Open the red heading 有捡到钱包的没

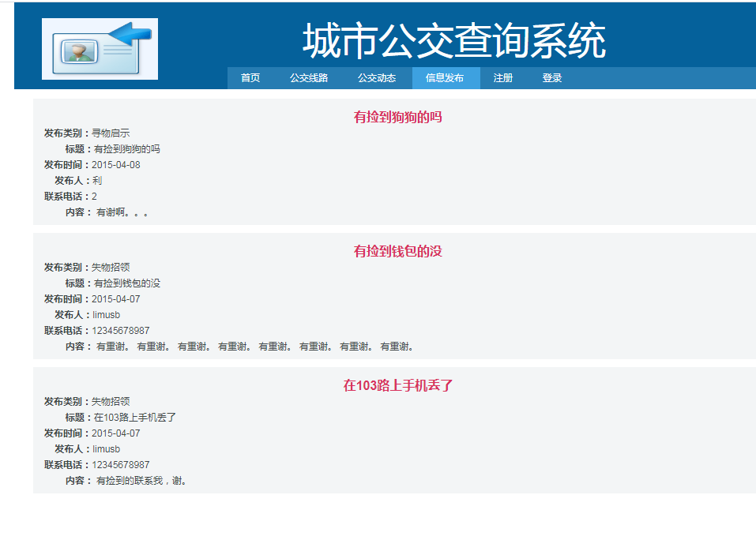(x=398, y=251)
